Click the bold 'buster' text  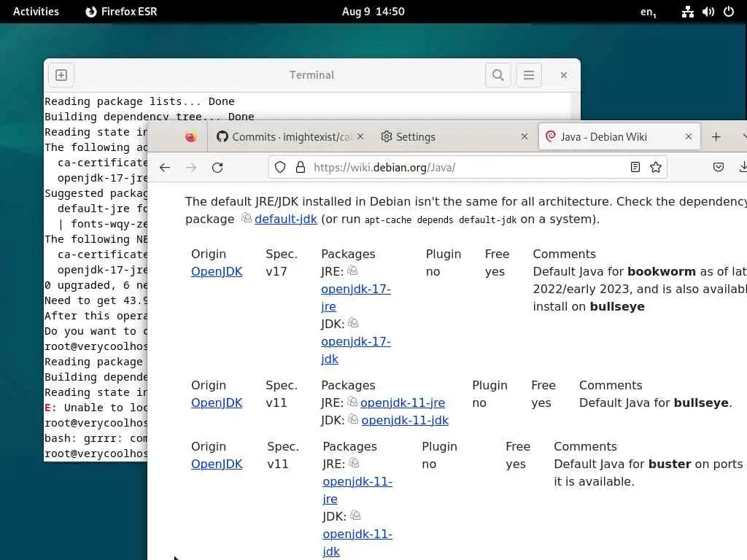coord(670,464)
